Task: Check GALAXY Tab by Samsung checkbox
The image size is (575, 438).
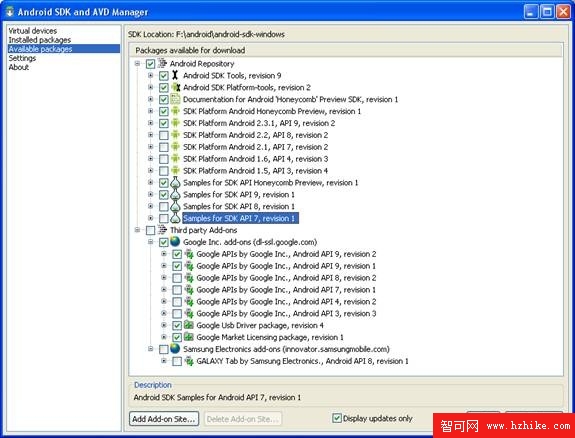Action: [x=177, y=361]
